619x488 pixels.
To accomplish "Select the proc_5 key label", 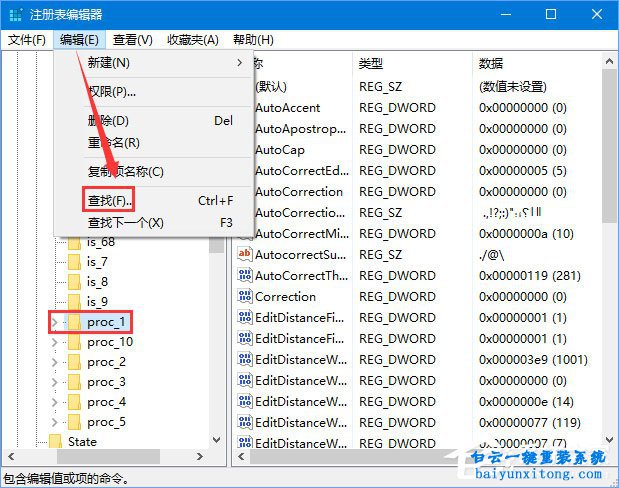I will 107,422.
